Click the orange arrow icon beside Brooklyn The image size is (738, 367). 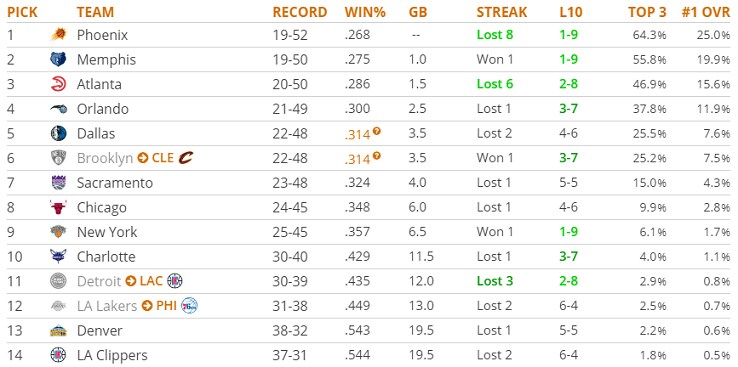[143, 158]
